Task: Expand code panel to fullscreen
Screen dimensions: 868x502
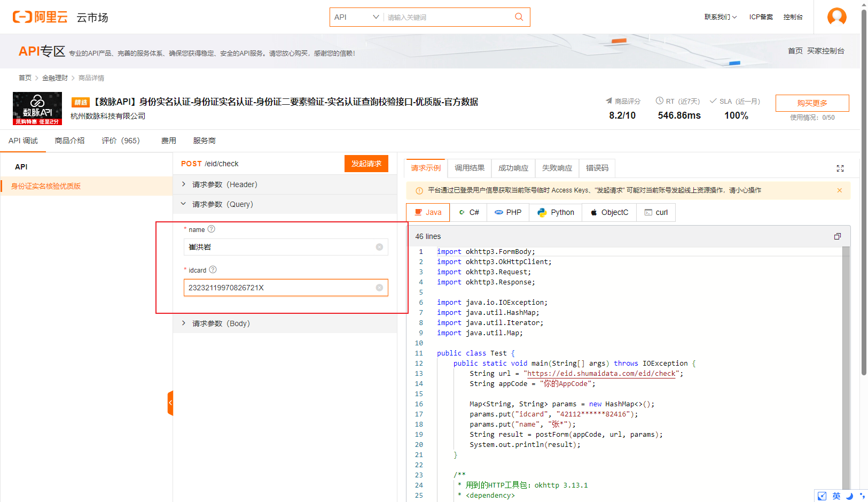Action: [x=840, y=168]
